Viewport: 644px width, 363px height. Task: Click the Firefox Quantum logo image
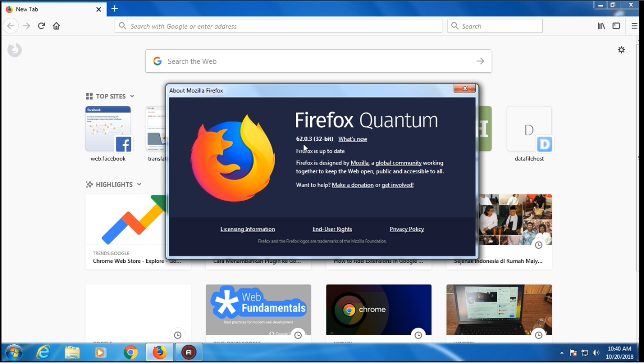(x=233, y=158)
